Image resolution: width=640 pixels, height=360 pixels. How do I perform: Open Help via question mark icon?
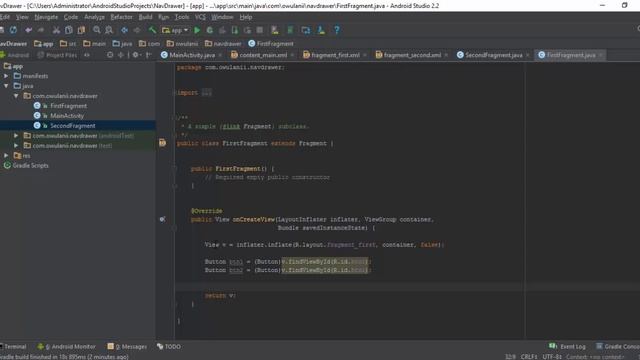pos(337,30)
